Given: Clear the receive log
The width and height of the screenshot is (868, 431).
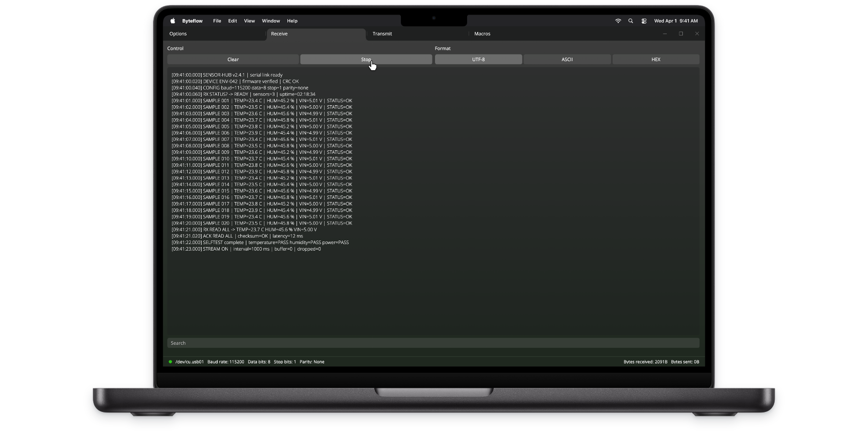Looking at the screenshot, I should pos(233,60).
